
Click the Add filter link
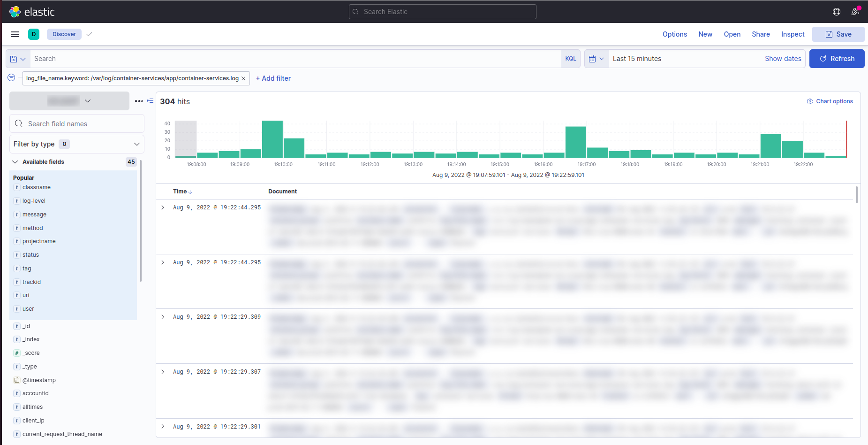coord(273,78)
